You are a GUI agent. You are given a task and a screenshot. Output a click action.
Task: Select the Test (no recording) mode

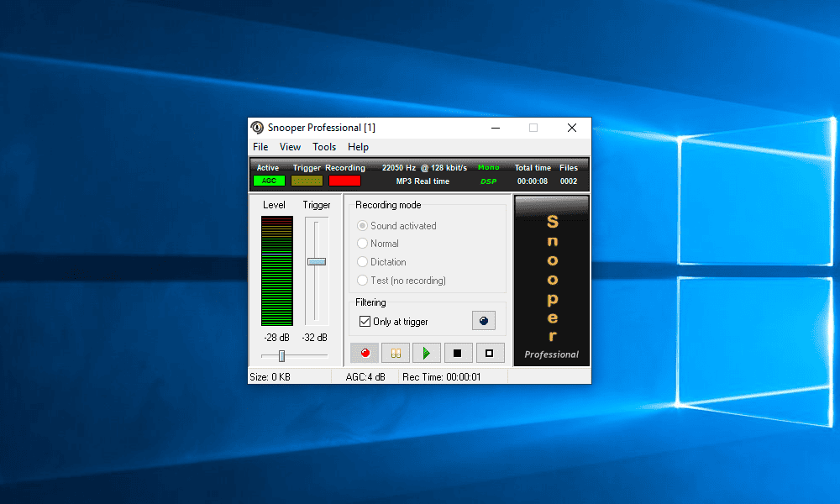pyautogui.click(x=402, y=280)
